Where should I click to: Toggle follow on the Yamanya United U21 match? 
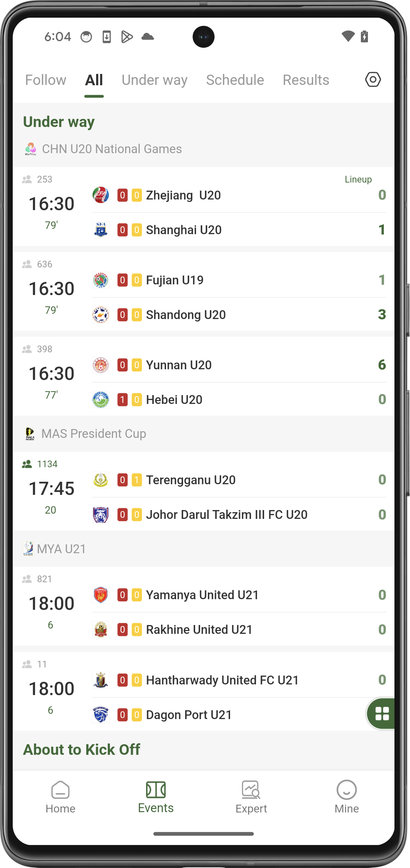coord(28,579)
